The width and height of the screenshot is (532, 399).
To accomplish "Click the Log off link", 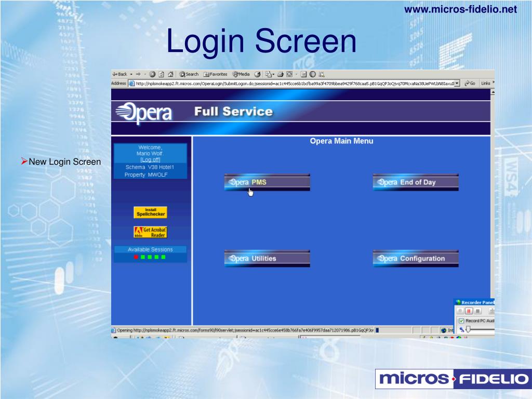I will tap(150, 160).
